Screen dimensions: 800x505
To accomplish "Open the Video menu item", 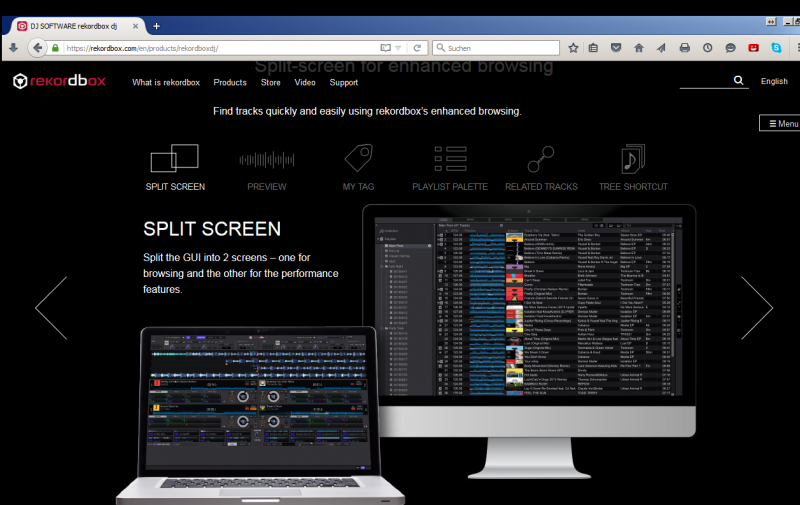I will (305, 82).
